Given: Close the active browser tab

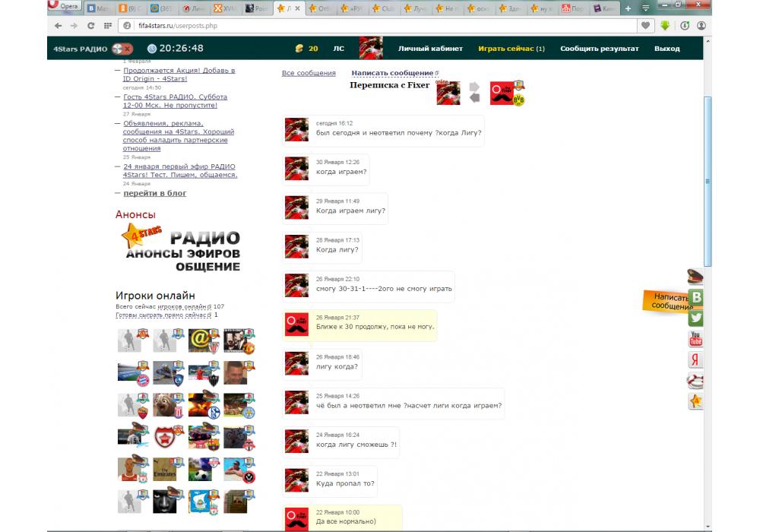Looking at the screenshot, I should point(298,8).
